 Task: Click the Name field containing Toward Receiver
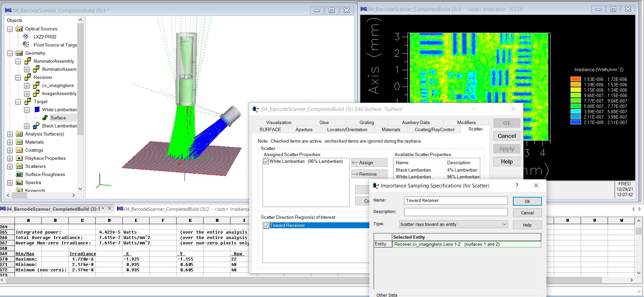click(456, 201)
